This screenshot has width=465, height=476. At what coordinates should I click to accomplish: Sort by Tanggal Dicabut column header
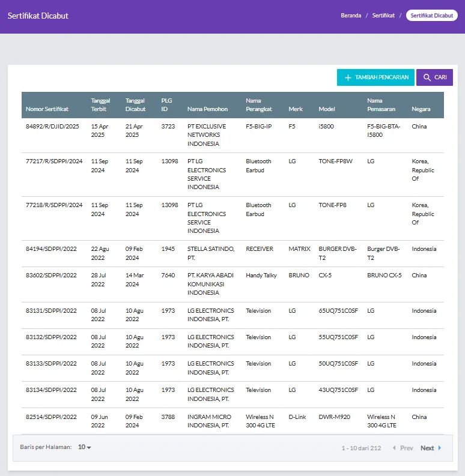pos(135,105)
